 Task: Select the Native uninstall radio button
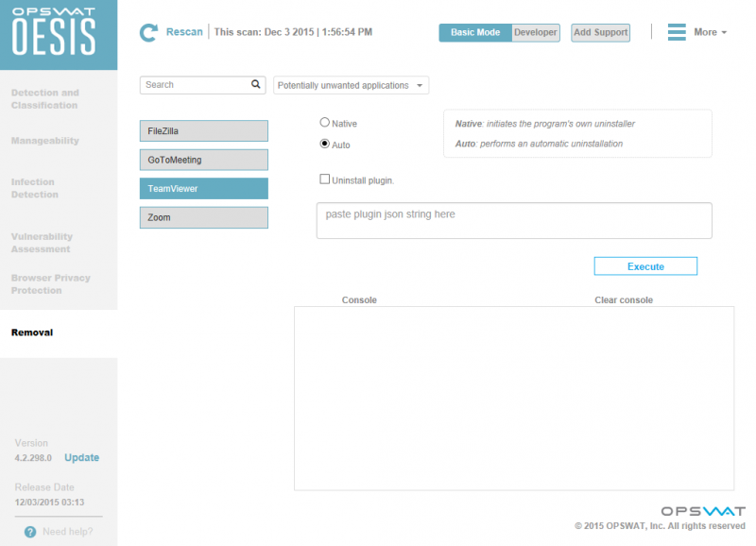point(324,123)
